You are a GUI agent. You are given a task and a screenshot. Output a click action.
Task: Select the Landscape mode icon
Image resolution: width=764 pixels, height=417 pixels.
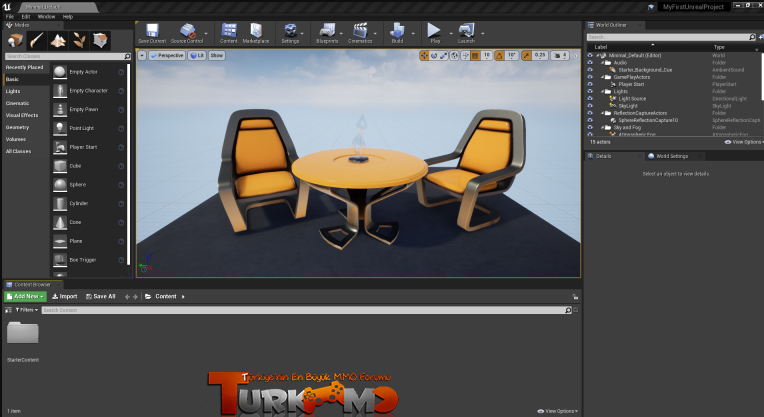pos(57,40)
